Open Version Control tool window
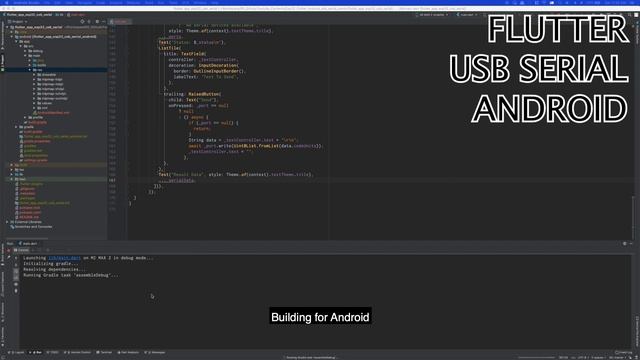The width and height of the screenshot is (640, 360). [78, 352]
